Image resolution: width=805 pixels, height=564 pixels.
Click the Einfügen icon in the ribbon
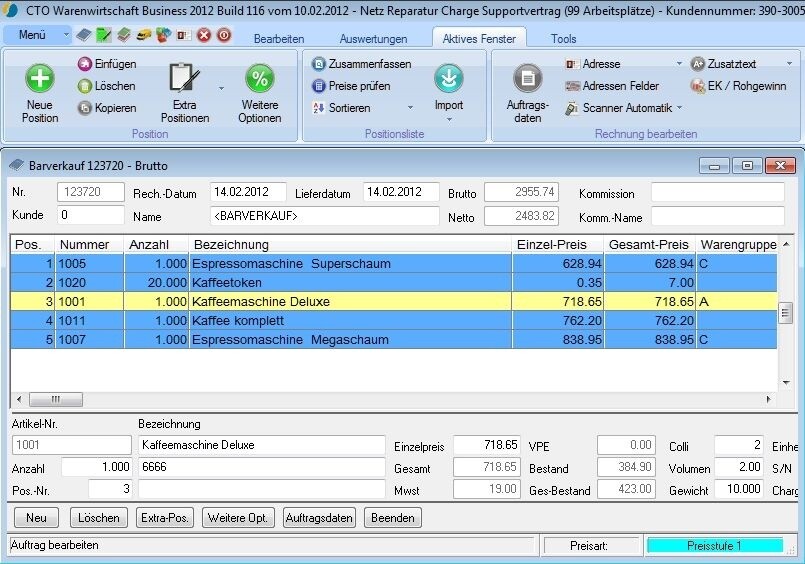[x=86, y=64]
